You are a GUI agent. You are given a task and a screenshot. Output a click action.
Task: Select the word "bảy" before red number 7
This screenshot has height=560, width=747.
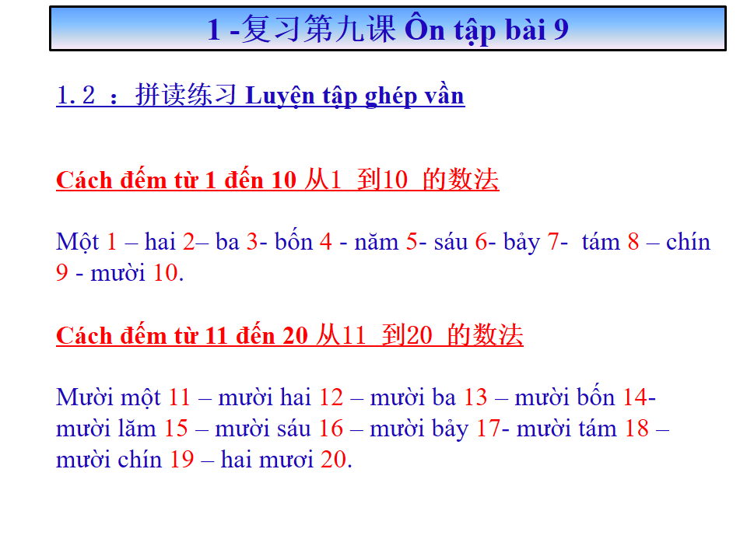tap(521, 242)
